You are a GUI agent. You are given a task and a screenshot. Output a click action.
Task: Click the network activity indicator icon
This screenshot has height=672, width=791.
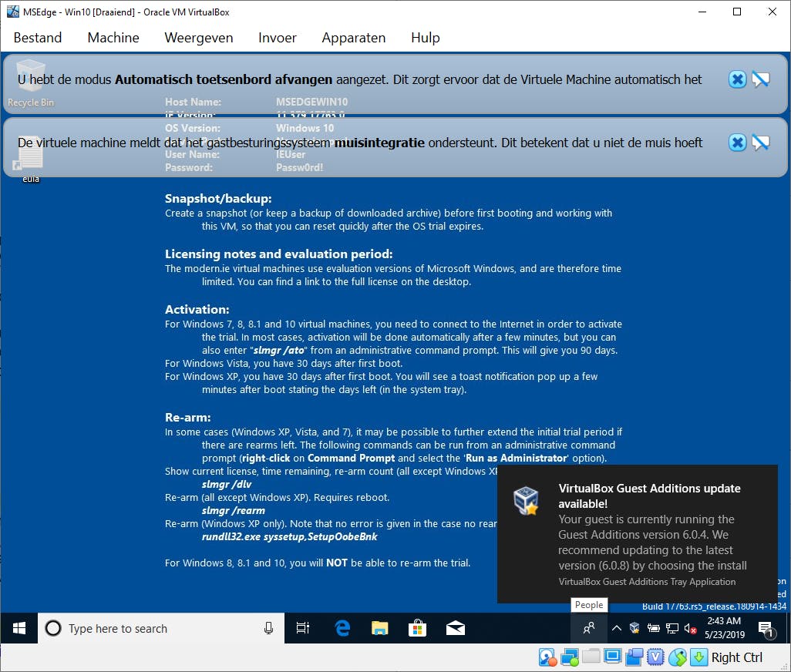(570, 657)
